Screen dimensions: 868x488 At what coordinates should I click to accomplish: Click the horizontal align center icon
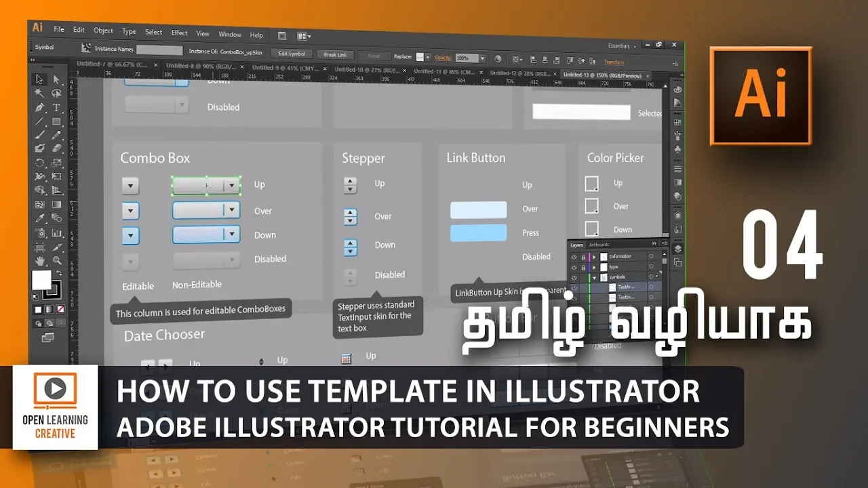point(545,60)
